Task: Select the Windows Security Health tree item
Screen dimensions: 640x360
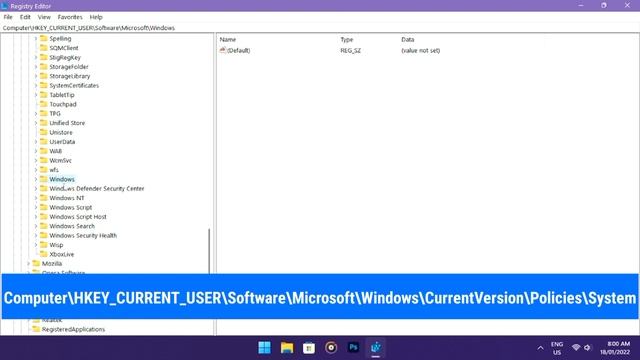Action: click(x=83, y=236)
